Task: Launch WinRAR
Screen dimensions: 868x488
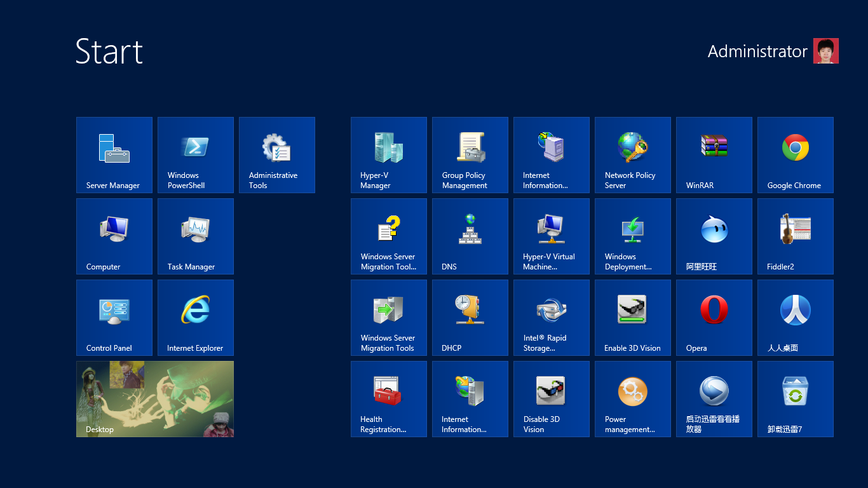Action: 714,155
